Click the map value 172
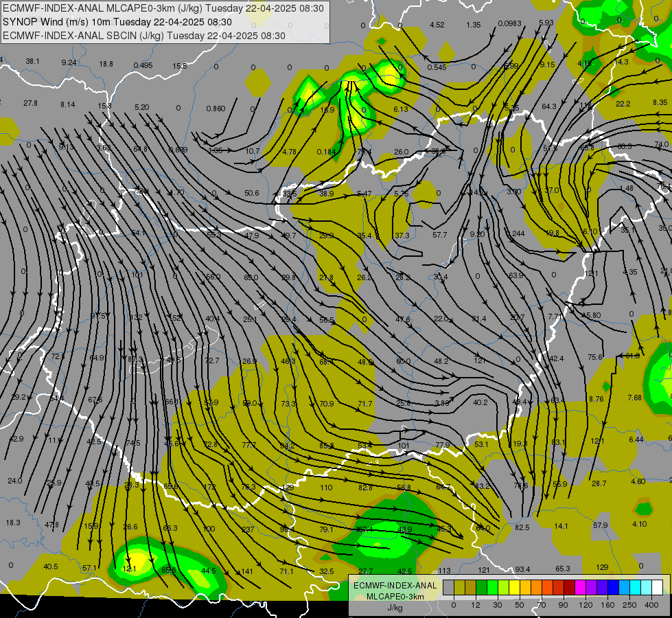 coord(209,487)
